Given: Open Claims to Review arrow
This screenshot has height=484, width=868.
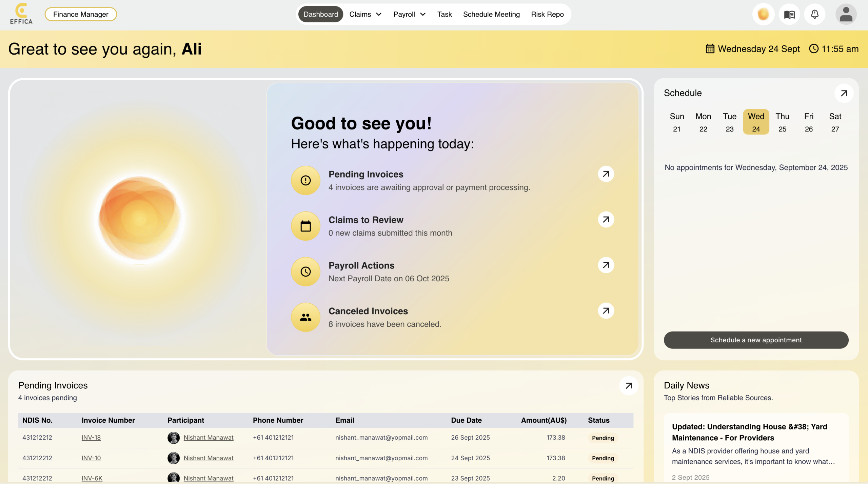Looking at the screenshot, I should coord(606,220).
